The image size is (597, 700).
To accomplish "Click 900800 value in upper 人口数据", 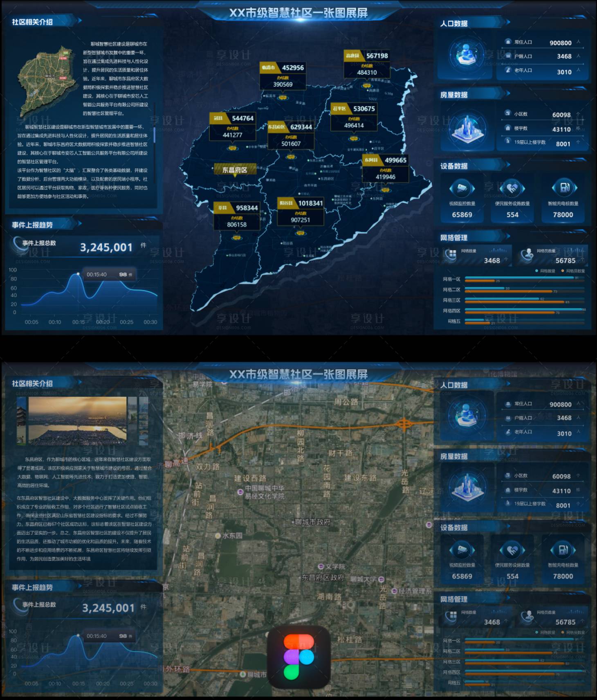I will (x=561, y=43).
